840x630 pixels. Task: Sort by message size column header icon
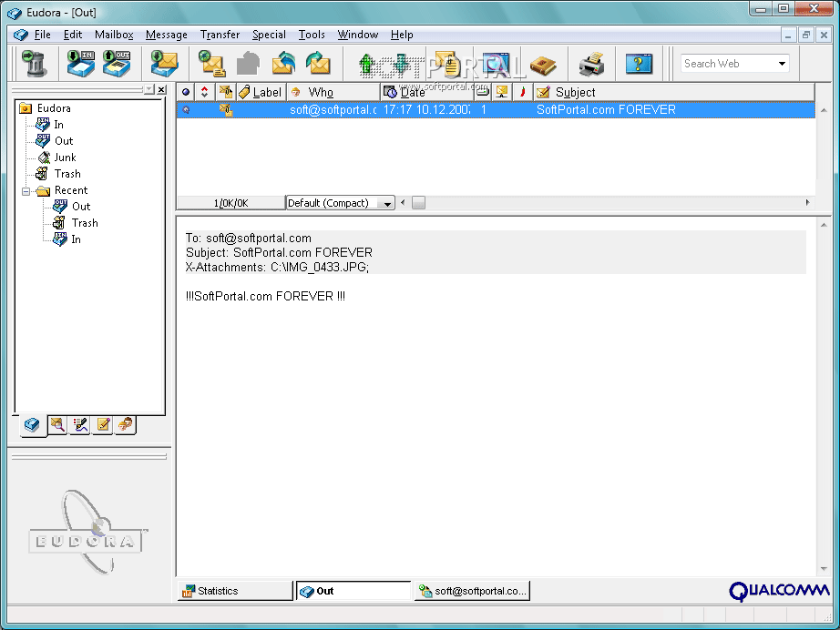[x=483, y=92]
